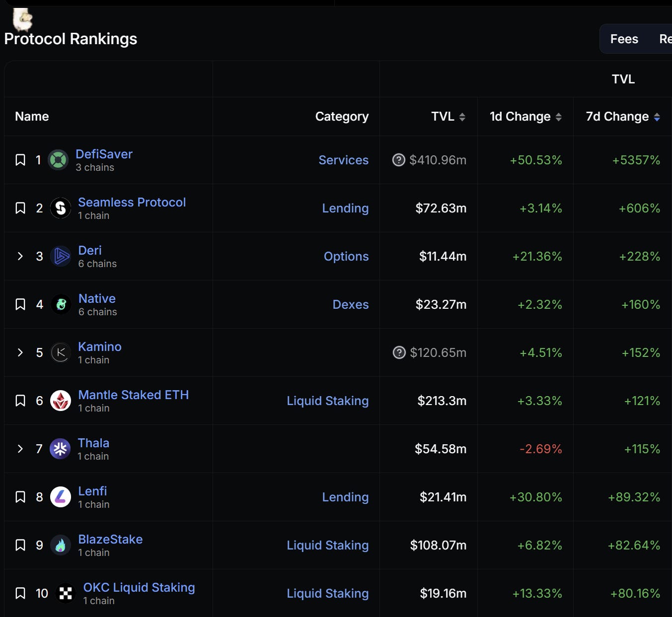672x617 pixels.
Task: Select the $108.07m TVL value
Action: tap(439, 545)
